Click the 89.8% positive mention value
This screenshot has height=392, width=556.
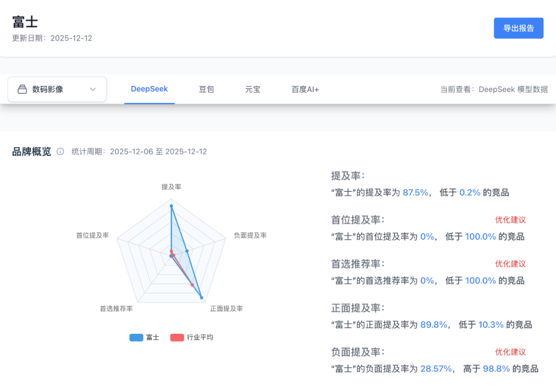[433, 325]
